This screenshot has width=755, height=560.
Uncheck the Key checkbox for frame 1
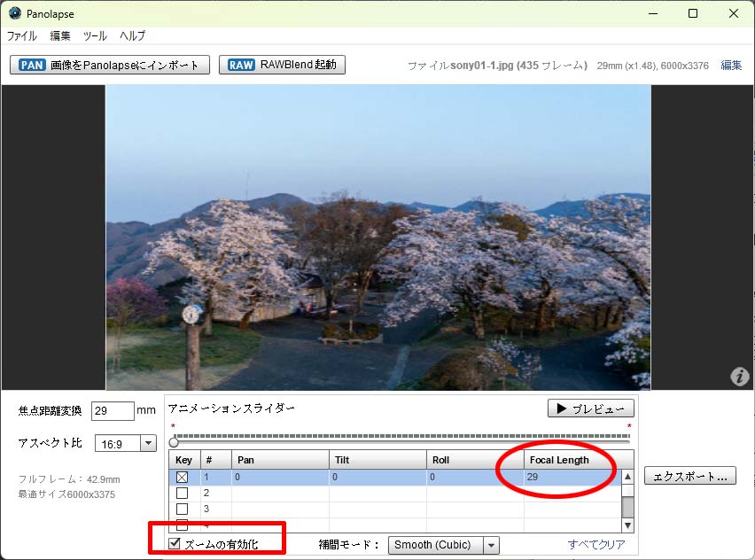[183, 477]
